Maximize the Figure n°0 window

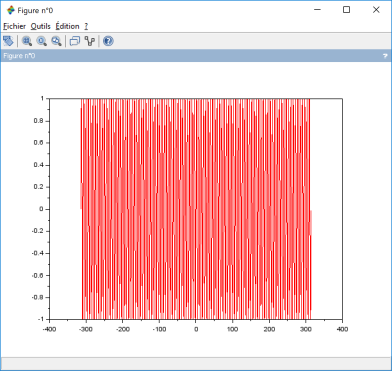(347, 10)
